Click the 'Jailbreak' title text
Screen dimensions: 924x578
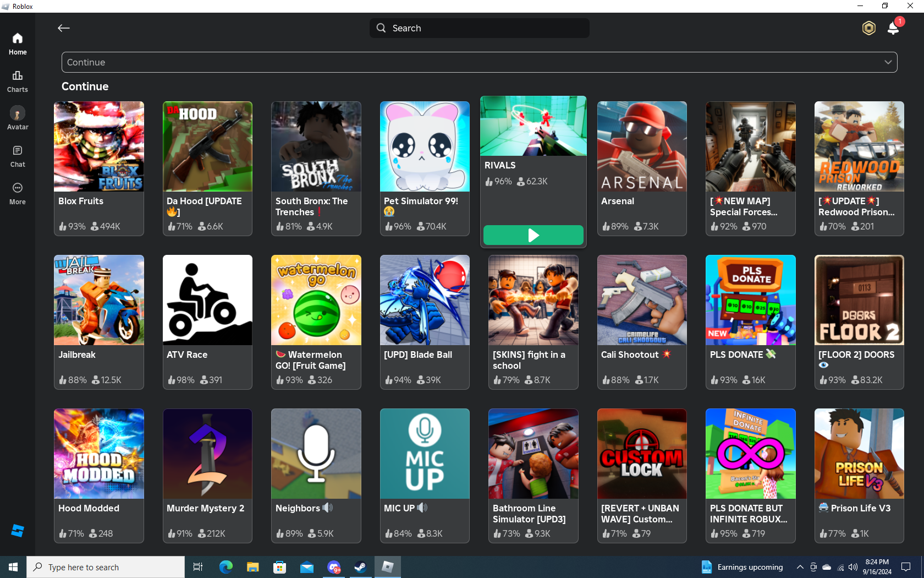click(x=77, y=355)
